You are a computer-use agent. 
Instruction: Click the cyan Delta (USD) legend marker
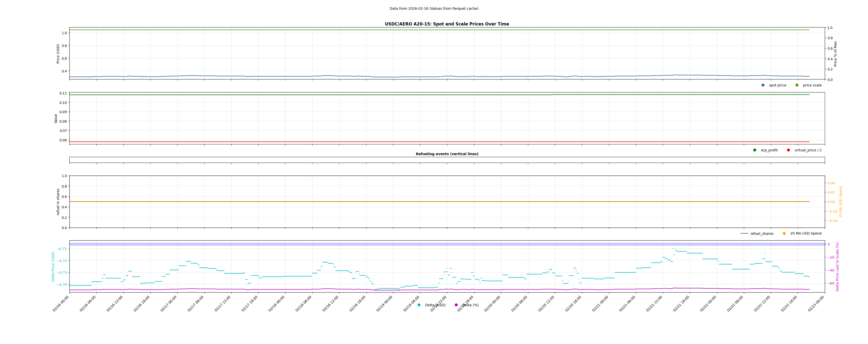point(419,305)
